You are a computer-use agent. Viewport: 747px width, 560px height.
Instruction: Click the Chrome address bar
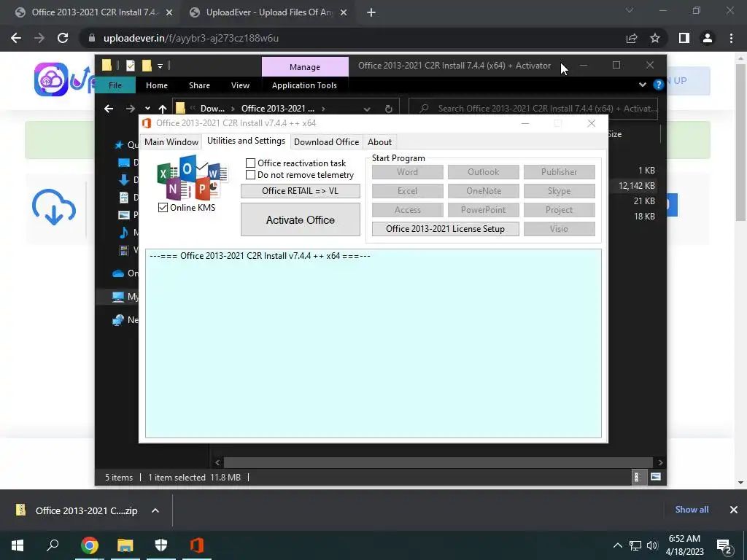[352, 38]
